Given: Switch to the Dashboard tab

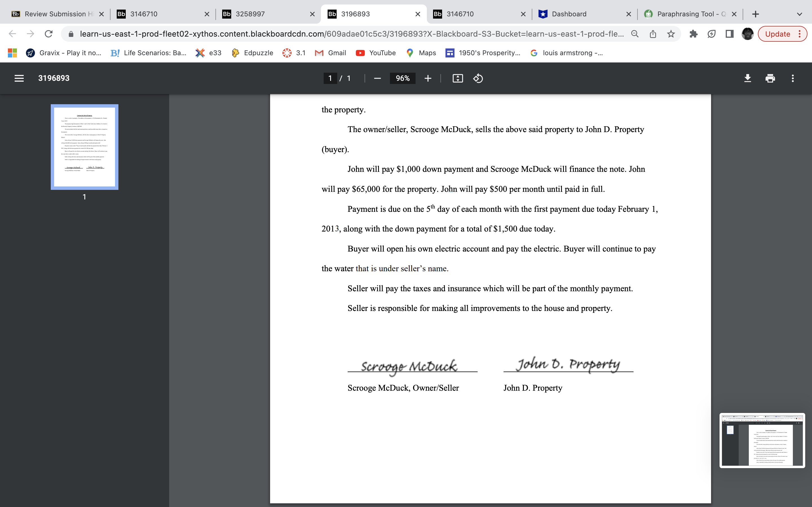Looking at the screenshot, I should (x=569, y=14).
